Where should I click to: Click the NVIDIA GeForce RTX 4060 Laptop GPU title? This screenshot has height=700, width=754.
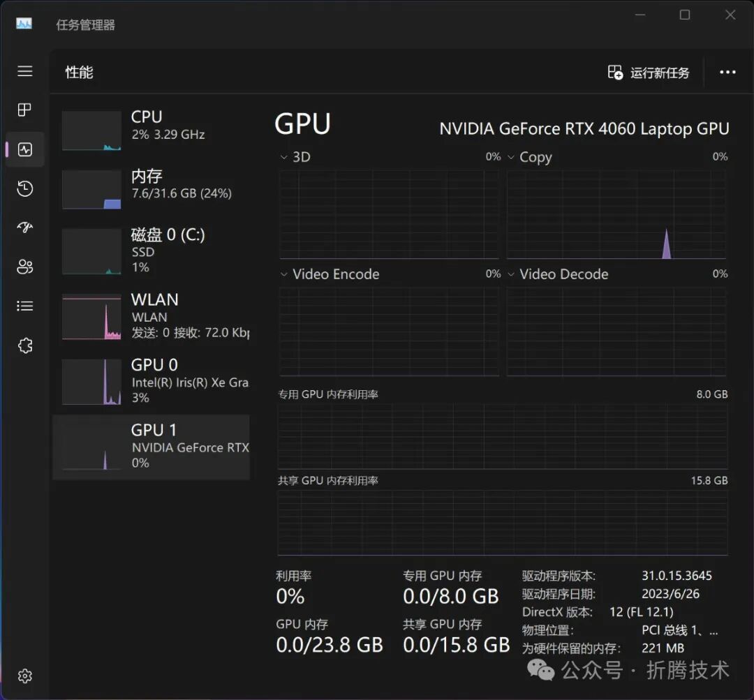pos(584,129)
